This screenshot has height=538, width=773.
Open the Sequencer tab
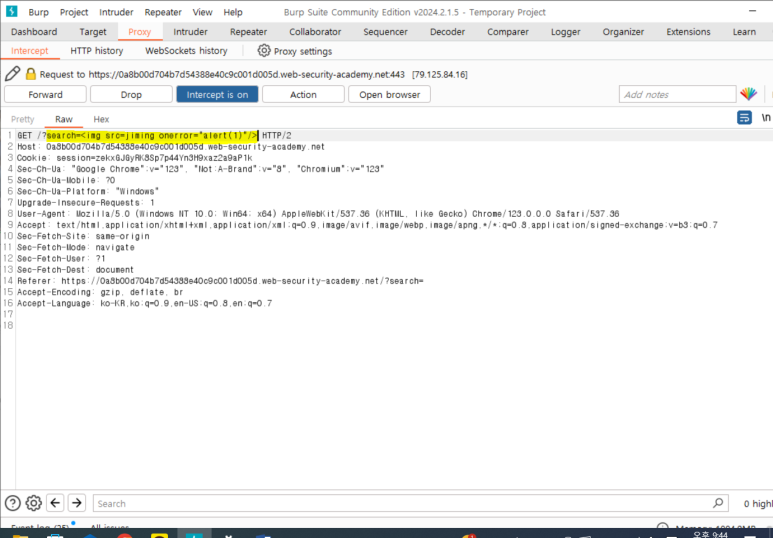point(386,32)
